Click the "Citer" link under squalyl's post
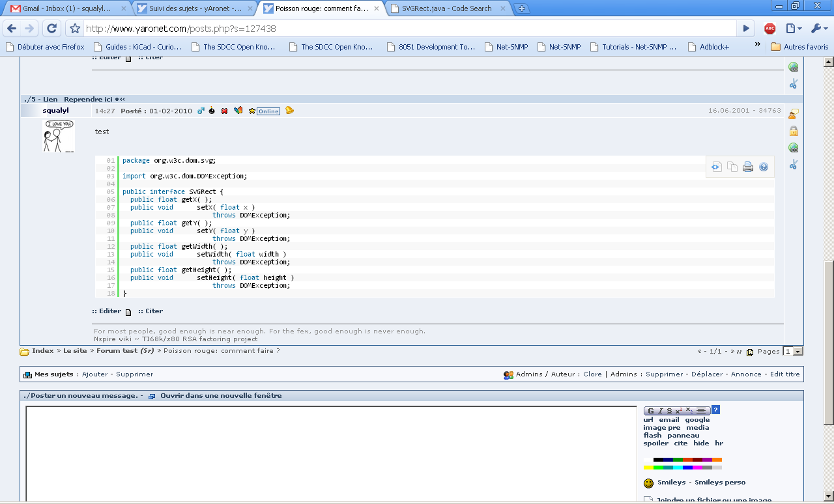834x504 pixels. pos(154,311)
